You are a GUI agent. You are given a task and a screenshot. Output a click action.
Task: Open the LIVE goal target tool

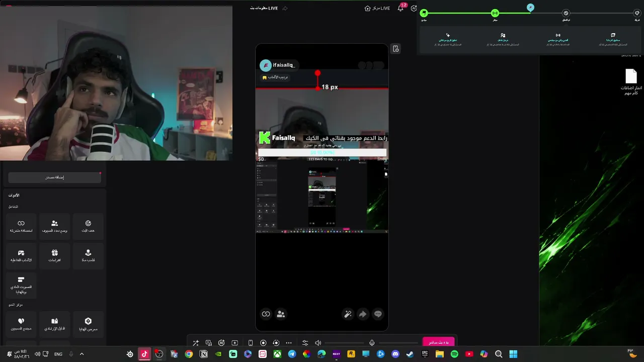[88, 226]
